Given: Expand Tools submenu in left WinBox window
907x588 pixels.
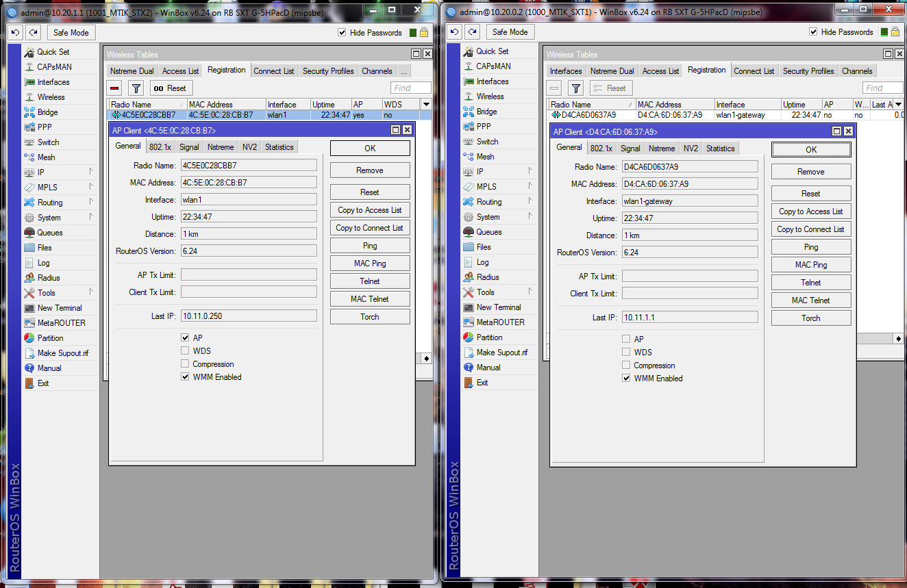Looking at the screenshot, I should tap(91, 293).
